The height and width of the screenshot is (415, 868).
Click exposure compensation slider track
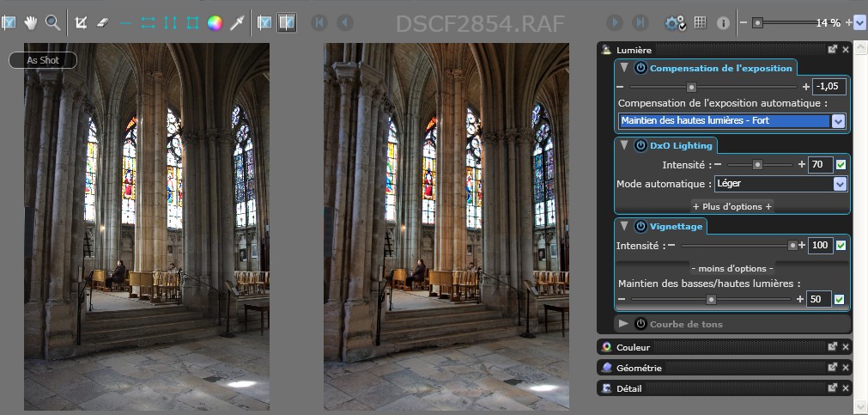tap(713, 87)
